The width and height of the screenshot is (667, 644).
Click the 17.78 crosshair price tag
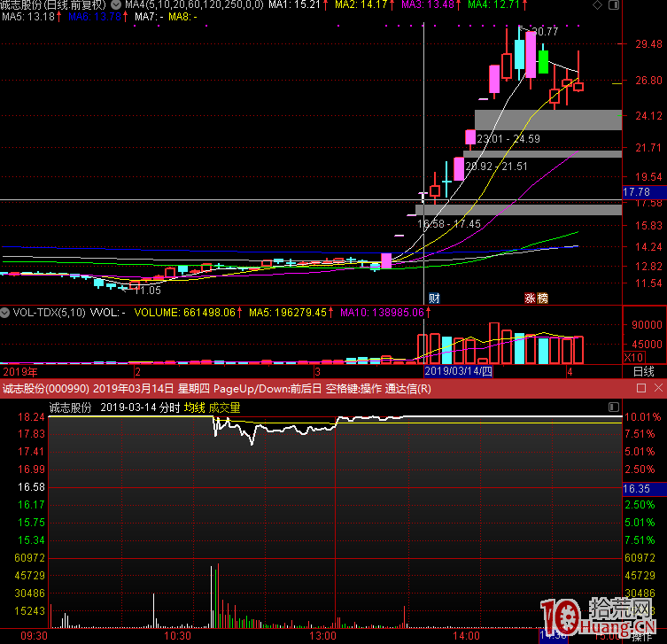pos(644,192)
